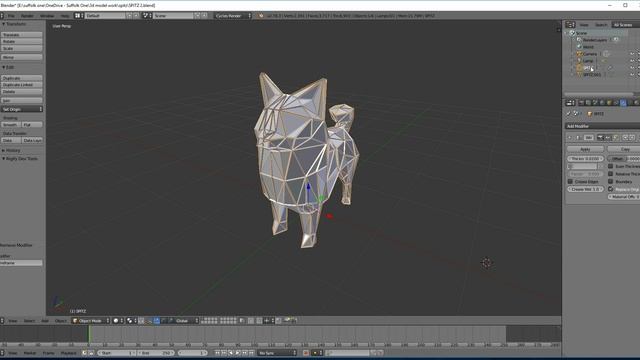Screen dimensions: 640x360
Task: Open the File menu
Action: [11, 16]
